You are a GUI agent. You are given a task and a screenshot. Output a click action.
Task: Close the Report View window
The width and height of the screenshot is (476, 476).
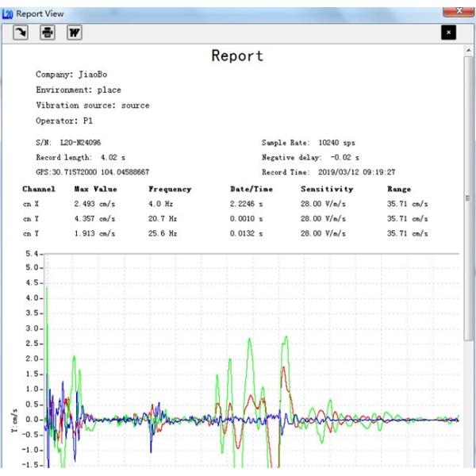[x=457, y=11]
